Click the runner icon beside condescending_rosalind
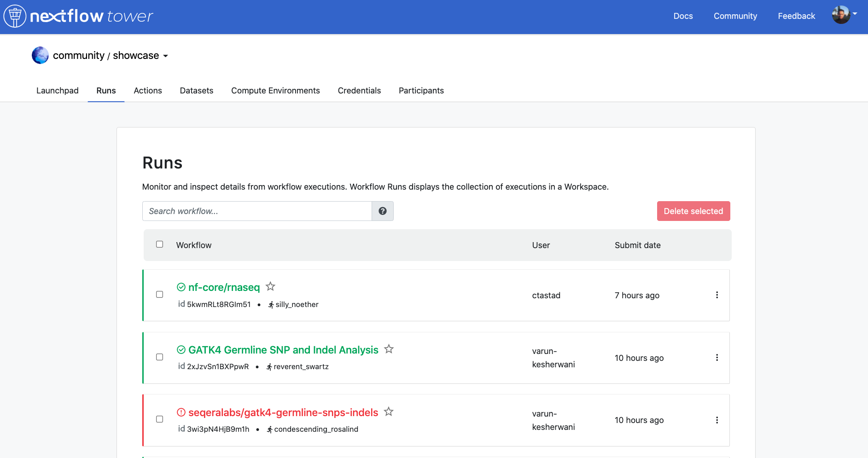This screenshot has width=868, height=458. [x=269, y=429]
